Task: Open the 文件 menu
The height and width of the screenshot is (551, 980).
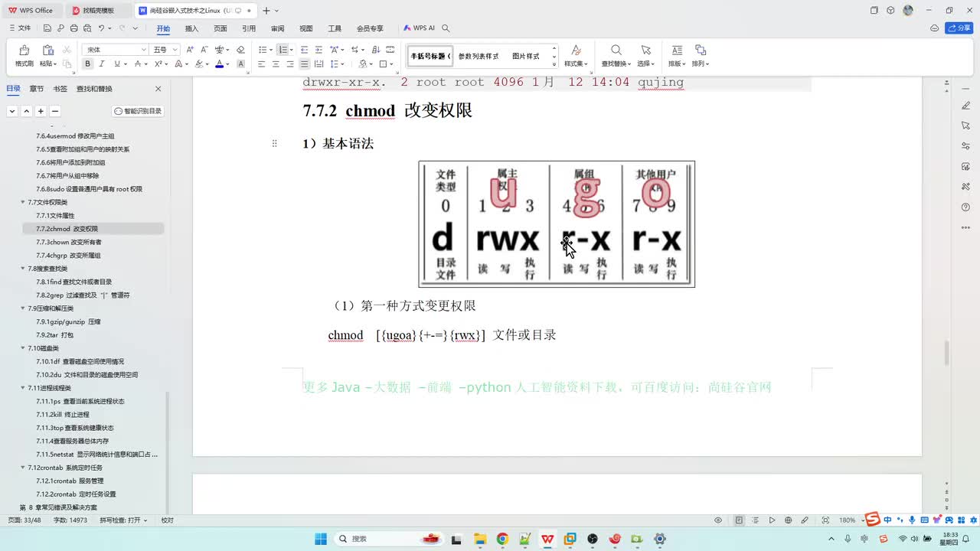Action: tap(20, 28)
